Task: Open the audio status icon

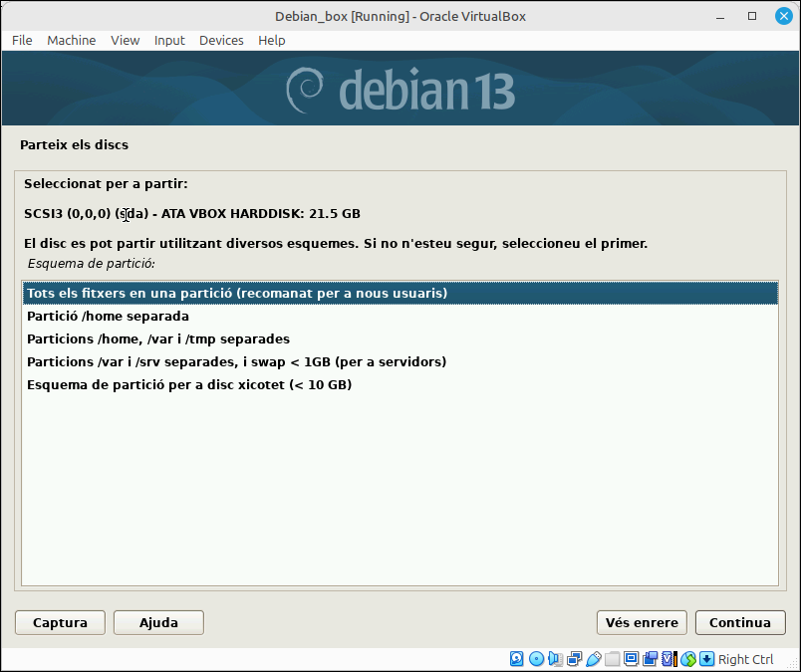Action: [x=555, y=659]
